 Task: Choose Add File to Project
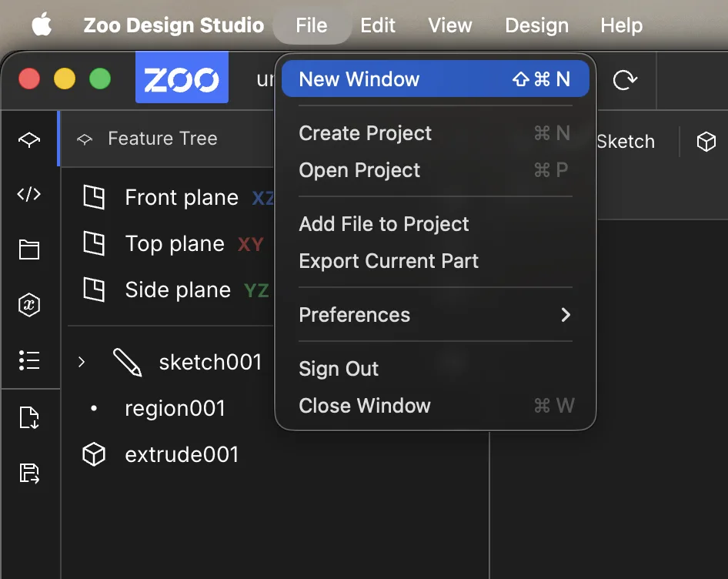point(435,224)
